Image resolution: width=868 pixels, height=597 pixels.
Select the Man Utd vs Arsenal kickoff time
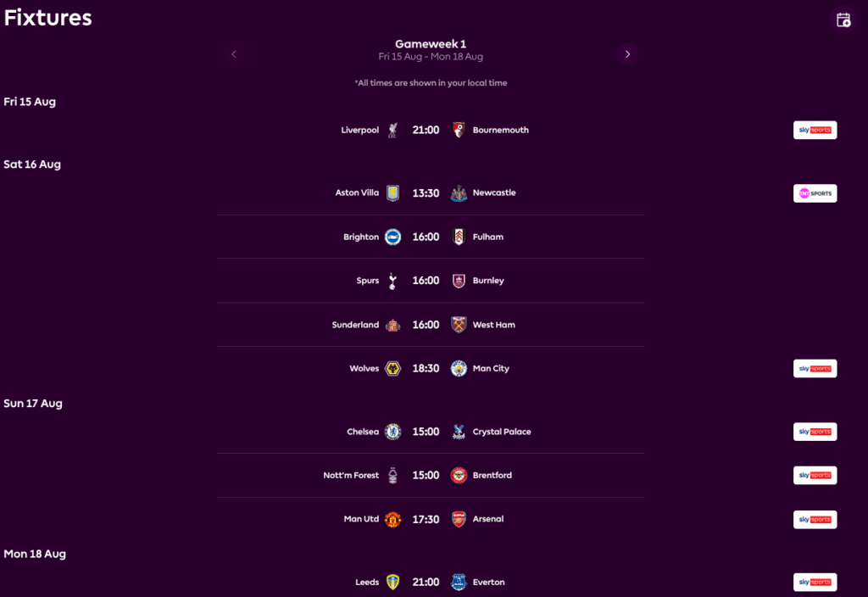(426, 519)
